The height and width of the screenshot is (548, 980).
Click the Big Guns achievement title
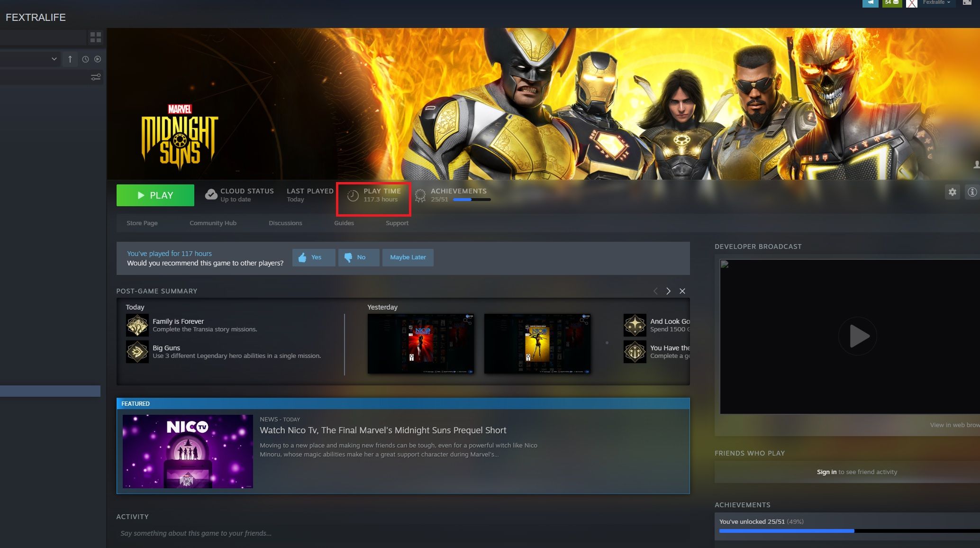tap(166, 348)
